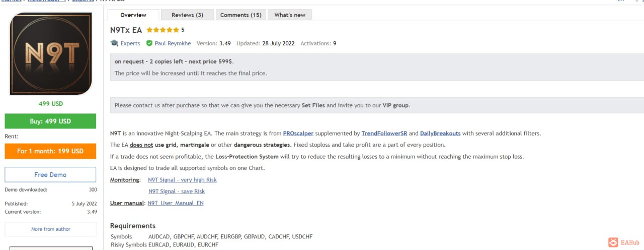The height and width of the screenshot is (250, 644).
Task: Open More from author
Action: click(51, 229)
